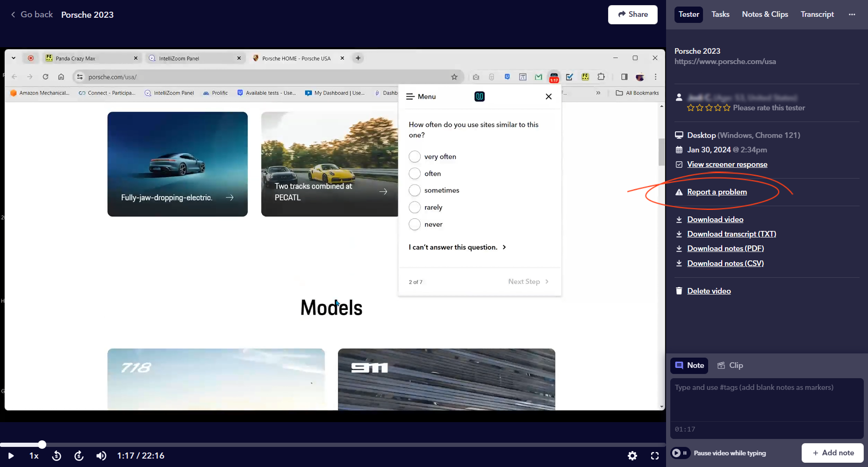This screenshot has height=467, width=868.
Task: Change the 1x playback speed
Action: [34, 456]
